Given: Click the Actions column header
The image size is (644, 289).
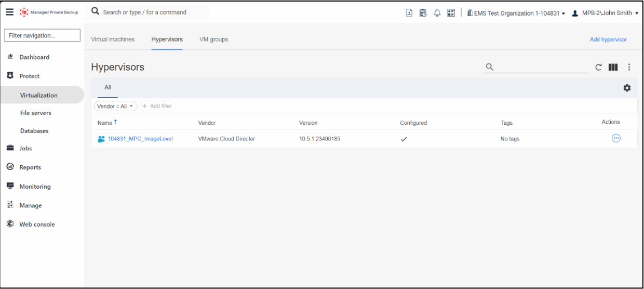Looking at the screenshot, I should [611, 122].
